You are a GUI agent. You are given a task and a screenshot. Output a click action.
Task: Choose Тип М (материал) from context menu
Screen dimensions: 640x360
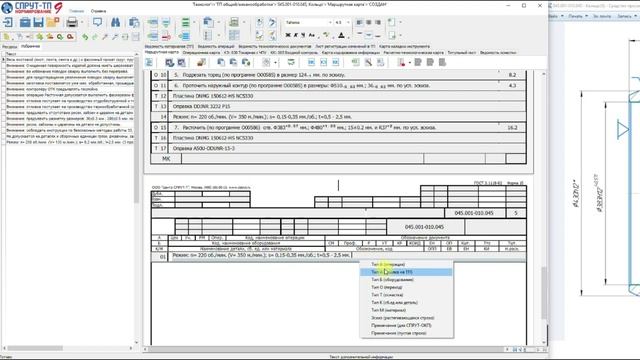pos(406,310)
